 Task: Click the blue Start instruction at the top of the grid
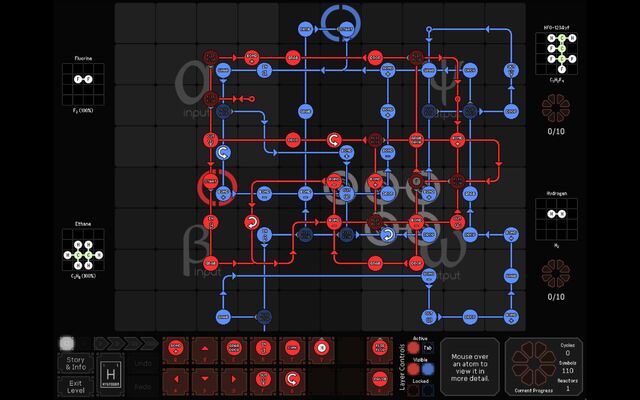coord(346,29)
